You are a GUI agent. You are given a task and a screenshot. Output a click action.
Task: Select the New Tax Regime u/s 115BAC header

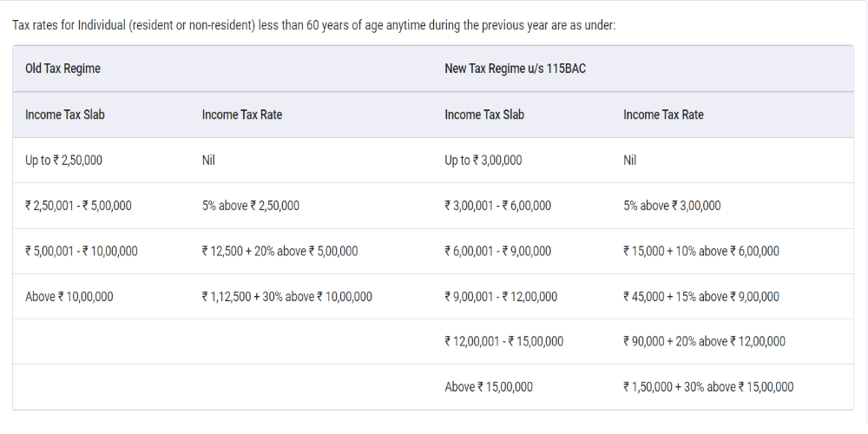point(515,69)
